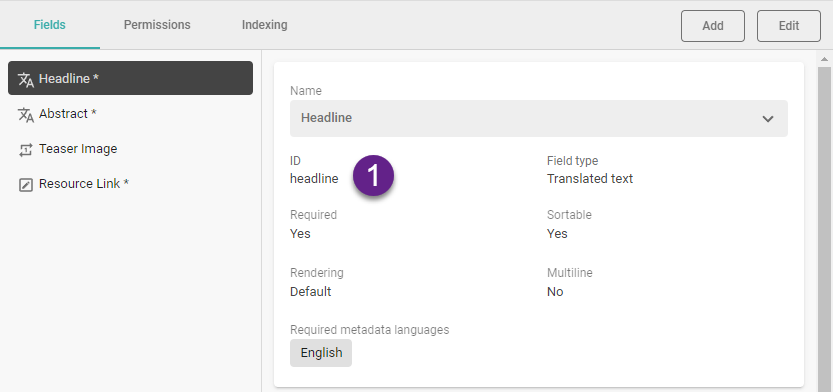Click the scrollbar up arrow
Viewport: 833px width, 392px height.
tap(824, 58)
